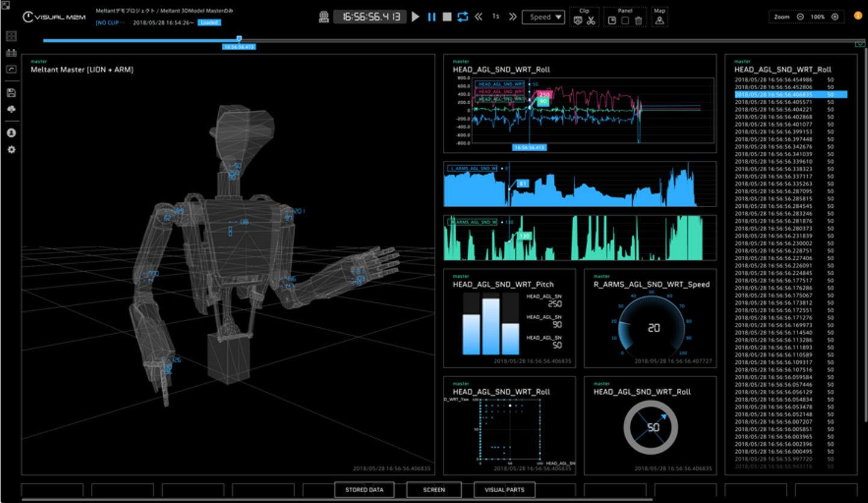The width and height of the screenshot is (868, 503).
Task: Toggle loop playback
Action: [x=462, y=17]
